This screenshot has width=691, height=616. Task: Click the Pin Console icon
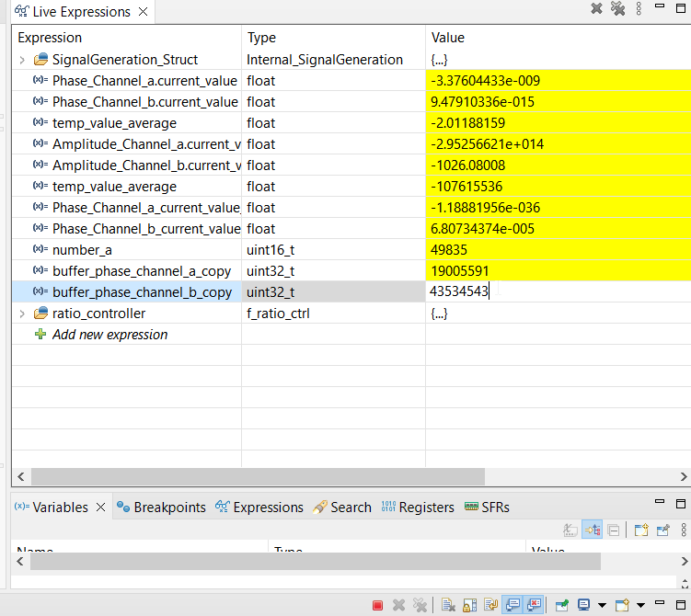click(561, 606)
